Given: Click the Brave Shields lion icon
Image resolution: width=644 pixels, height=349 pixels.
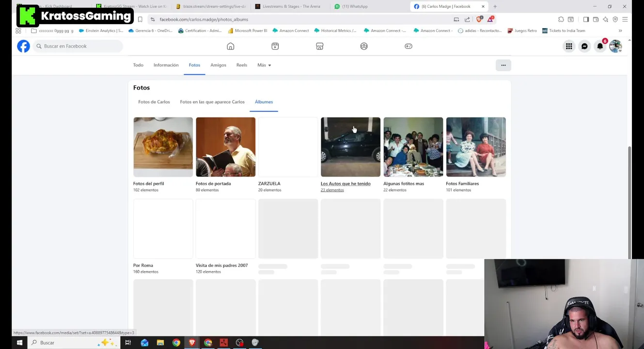Looking at the screenshot, I should click(479, 19).
